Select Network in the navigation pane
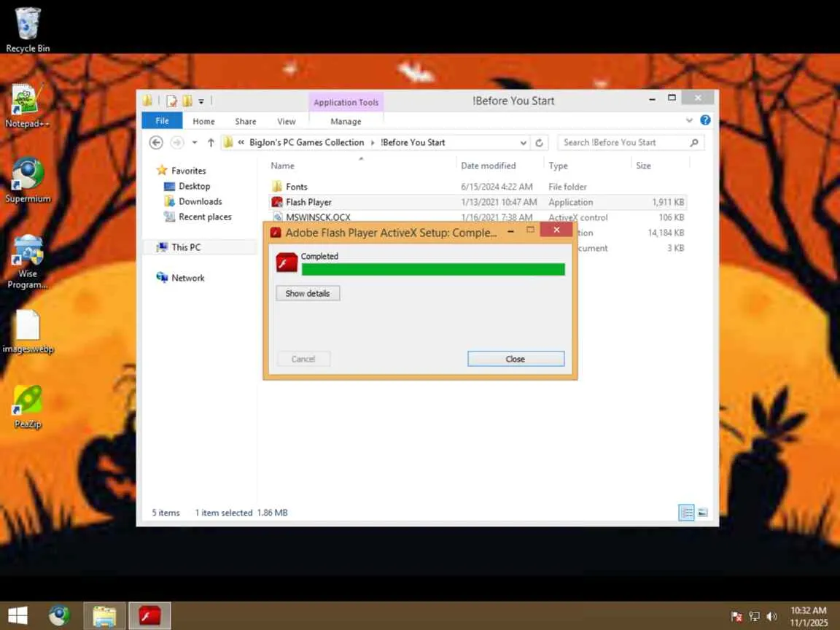The width and height of the screenshot is (840, 630). tap(187, 278)
